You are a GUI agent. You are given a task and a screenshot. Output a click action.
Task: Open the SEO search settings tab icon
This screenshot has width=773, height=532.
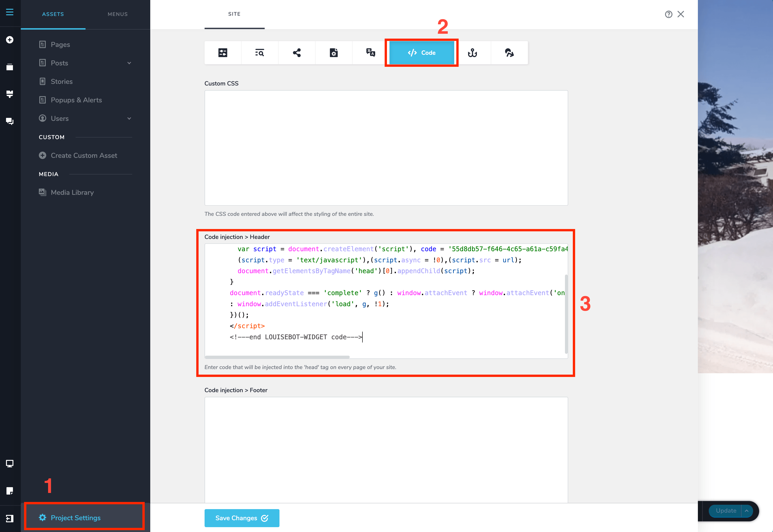click(260, 53)
